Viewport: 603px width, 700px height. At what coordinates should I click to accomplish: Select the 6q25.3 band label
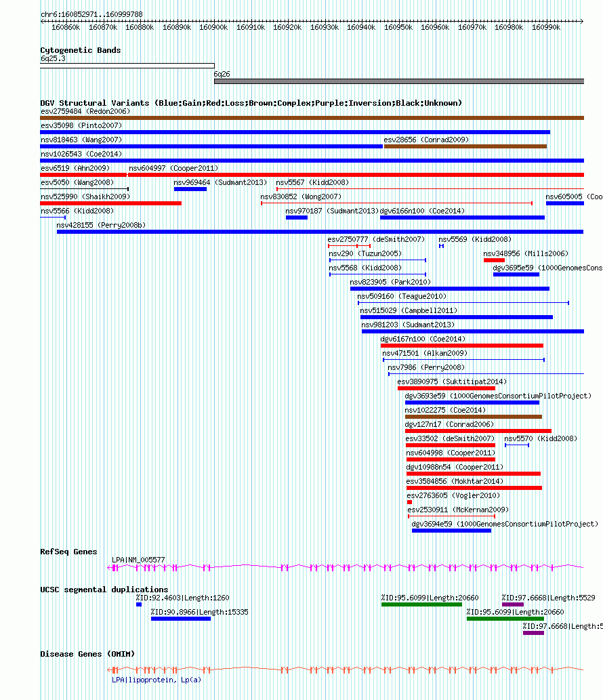point(53,58)
